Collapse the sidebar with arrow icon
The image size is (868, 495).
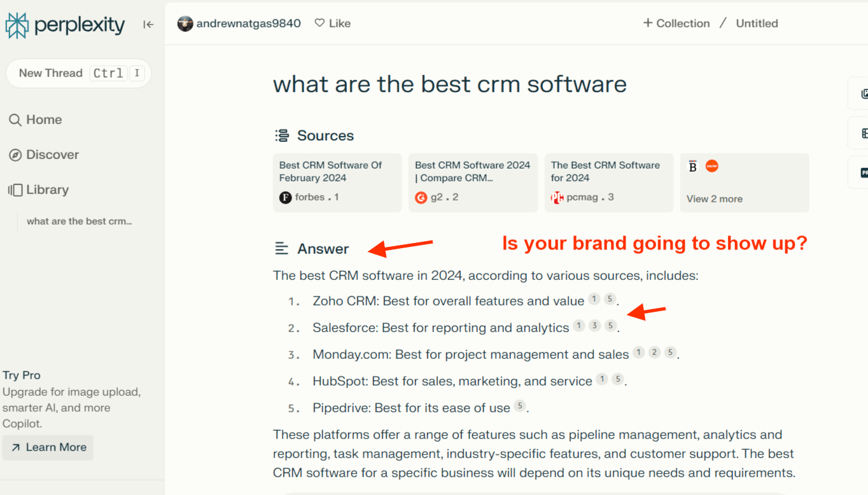click(x=148, y=24)
